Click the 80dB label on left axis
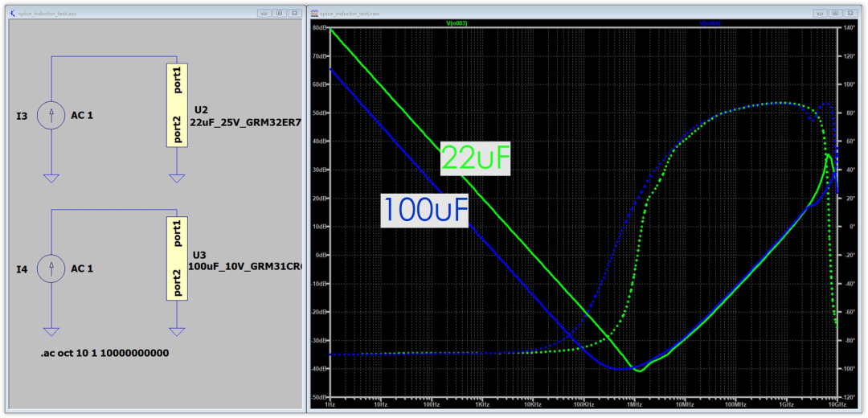This screenshot has height=418, width=868. point(321,27)
